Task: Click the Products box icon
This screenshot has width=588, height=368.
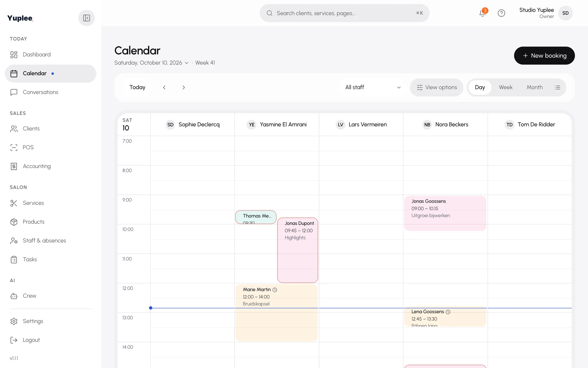Action: pyautogui.click(x=14, y=222)
